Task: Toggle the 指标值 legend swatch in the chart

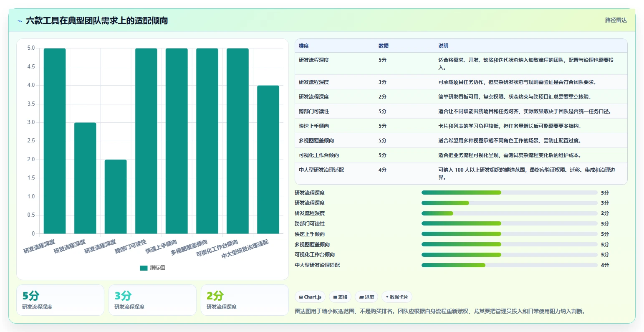Action: click(144, 268)
